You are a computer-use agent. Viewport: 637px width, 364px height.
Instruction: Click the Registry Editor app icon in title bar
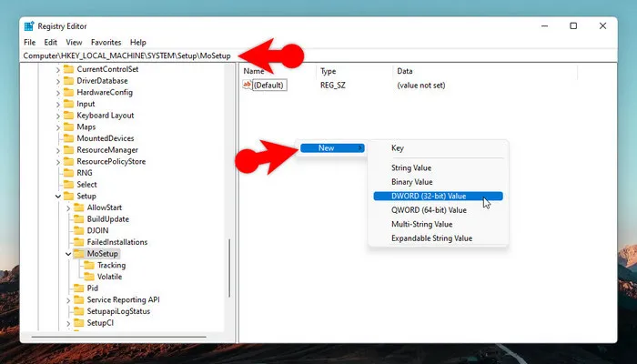click(29, 26)
